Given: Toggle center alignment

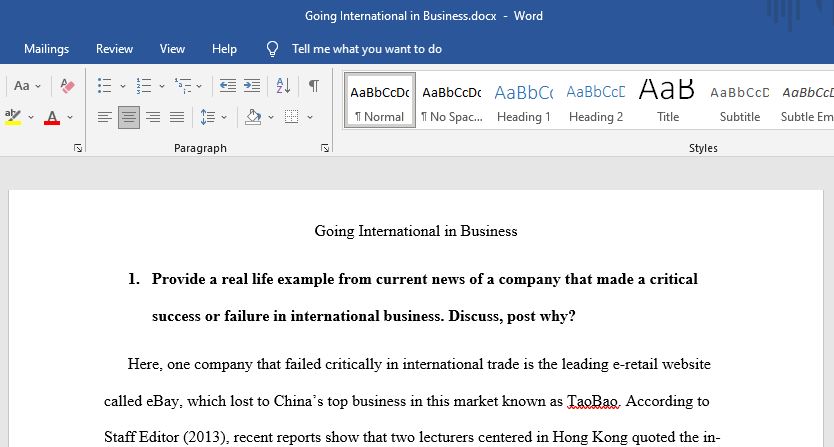Looking at the screenshot, I should point(129,117).
